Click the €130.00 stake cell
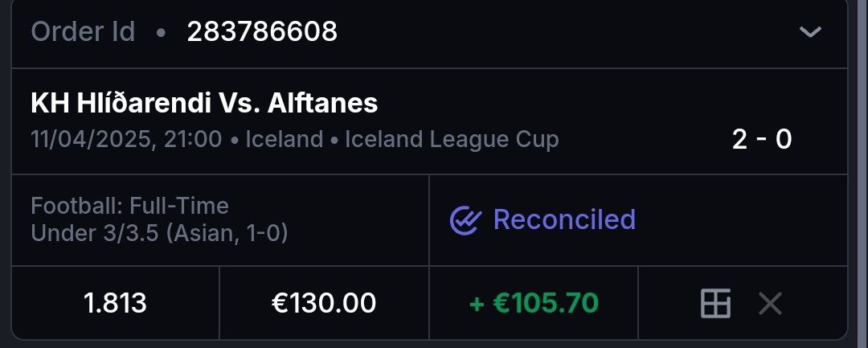The height and width of the screenshot is (348, 868). tap(324, 304)
